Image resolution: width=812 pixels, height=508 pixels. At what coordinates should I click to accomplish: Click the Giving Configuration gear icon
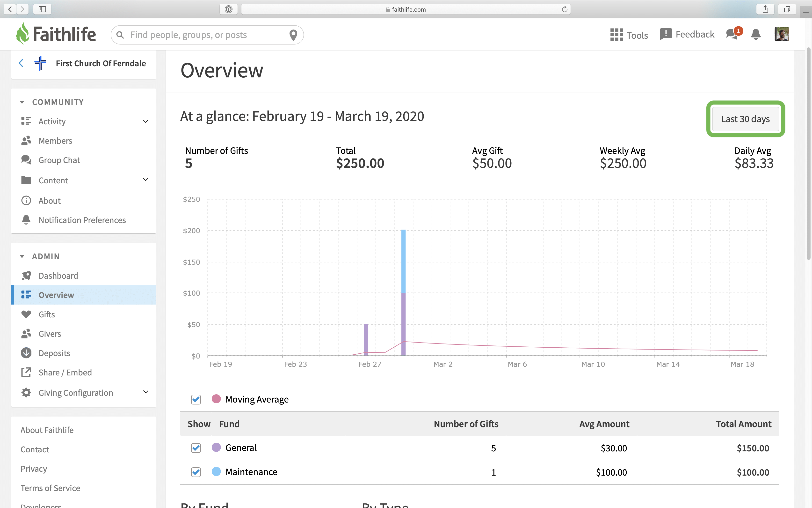[x=26, y=393]
